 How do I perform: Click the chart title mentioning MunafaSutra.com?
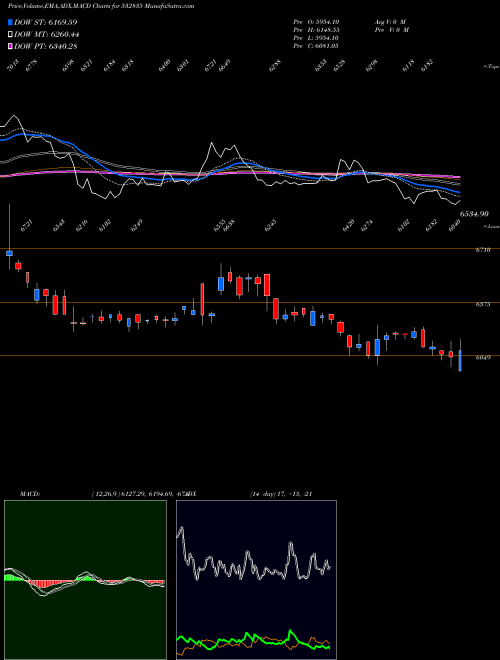[x=101, y=6]
